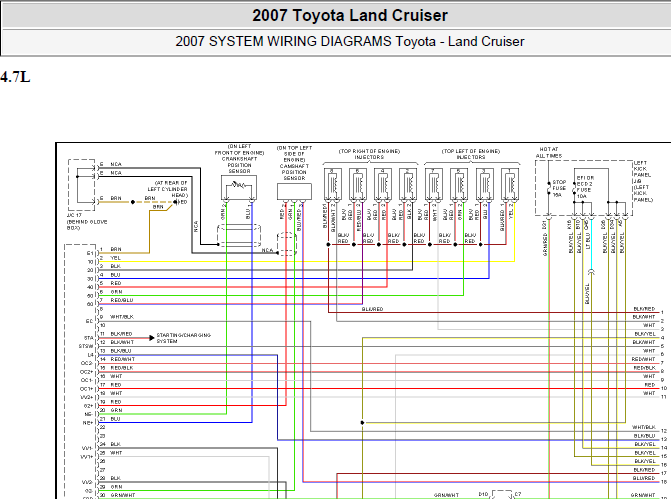The height and width of the screenshot is (499, 671).
Task: Click the 'K16' connector pin label
Action: coord(570,224)
